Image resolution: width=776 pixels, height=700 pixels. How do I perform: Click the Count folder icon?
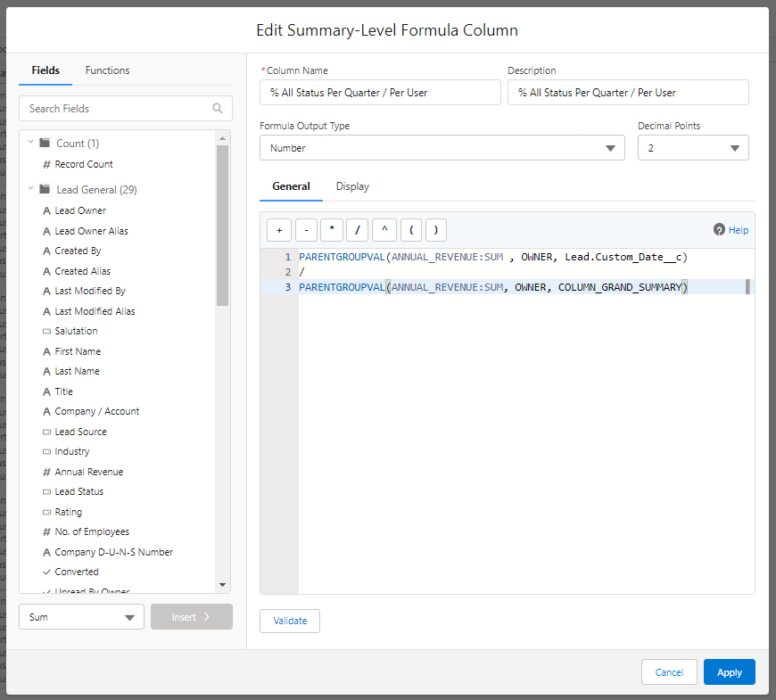(x=45, y=143)
